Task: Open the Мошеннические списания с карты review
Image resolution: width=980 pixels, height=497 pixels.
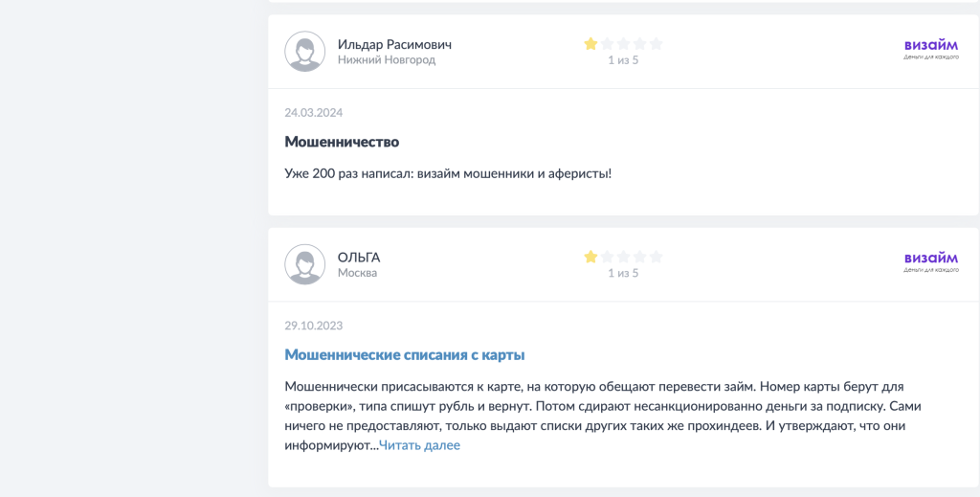Action: pos(405,354)
